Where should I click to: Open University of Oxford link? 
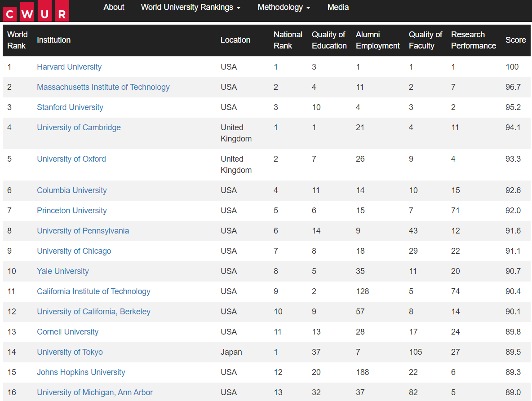[x=71, y=159]
